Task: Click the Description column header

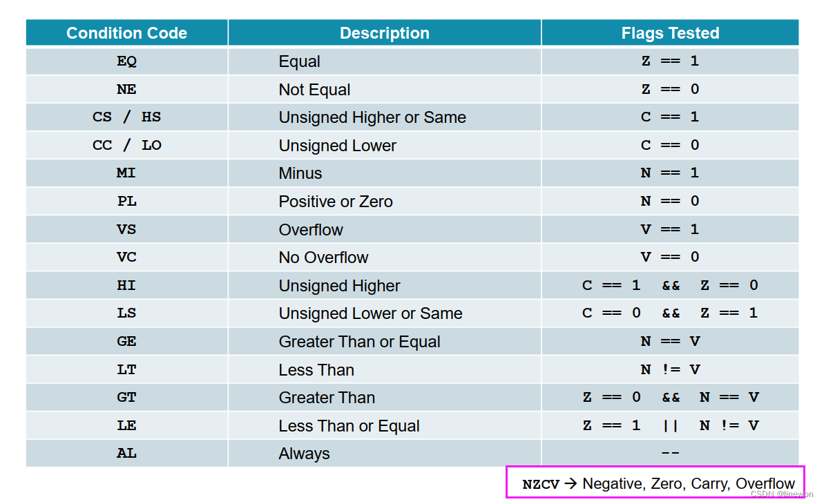Action: [385, 33]
